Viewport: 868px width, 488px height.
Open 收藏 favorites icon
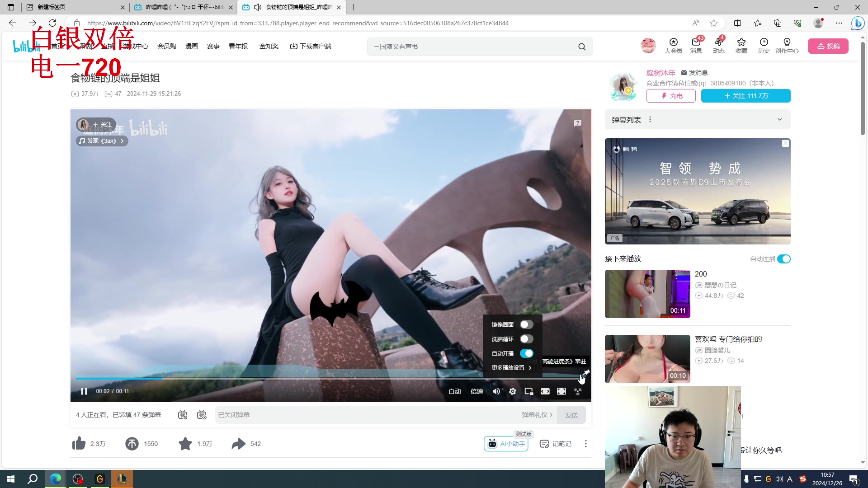click(741, 46)
